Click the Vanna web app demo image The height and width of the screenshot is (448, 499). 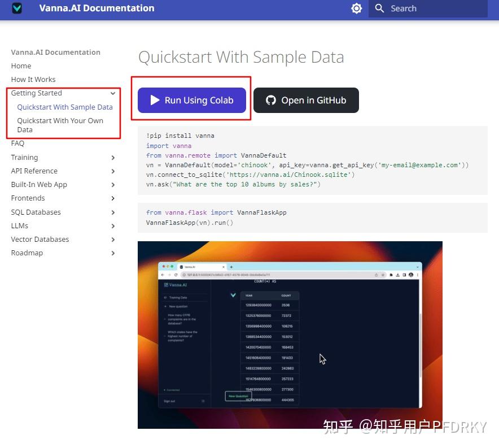pos(290,335)
